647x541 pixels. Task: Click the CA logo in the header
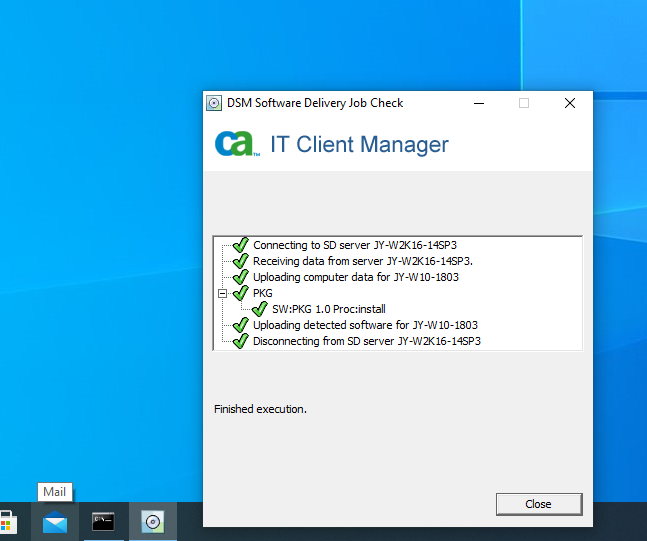tap(237, 144)
